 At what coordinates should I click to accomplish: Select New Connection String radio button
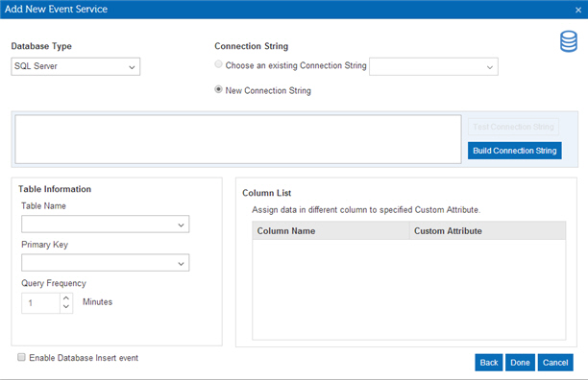[x=218, y=89]
